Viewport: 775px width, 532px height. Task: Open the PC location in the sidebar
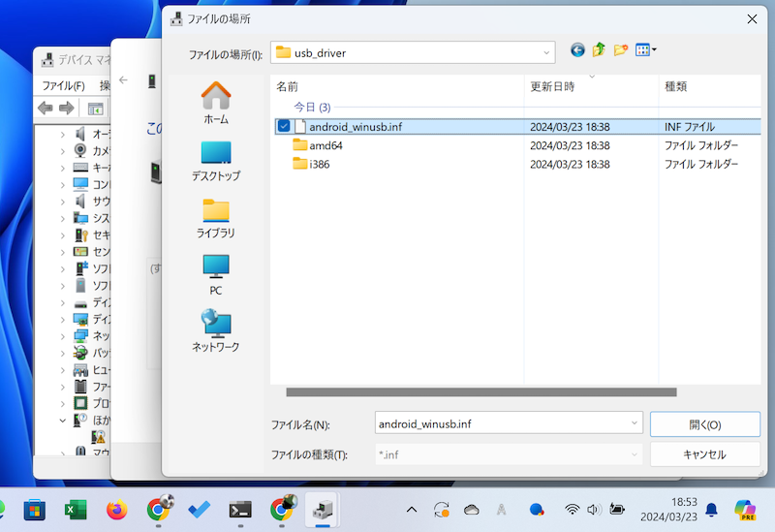(x=216, y=274)
